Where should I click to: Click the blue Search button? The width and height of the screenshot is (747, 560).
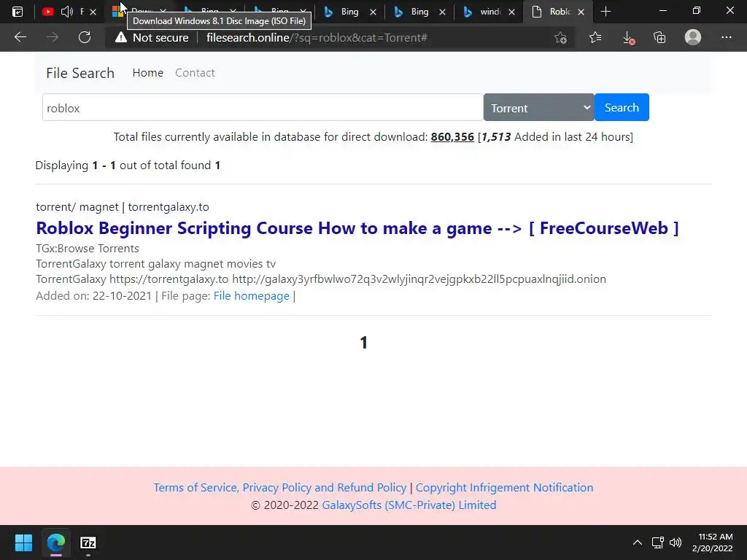click(622, 108)
